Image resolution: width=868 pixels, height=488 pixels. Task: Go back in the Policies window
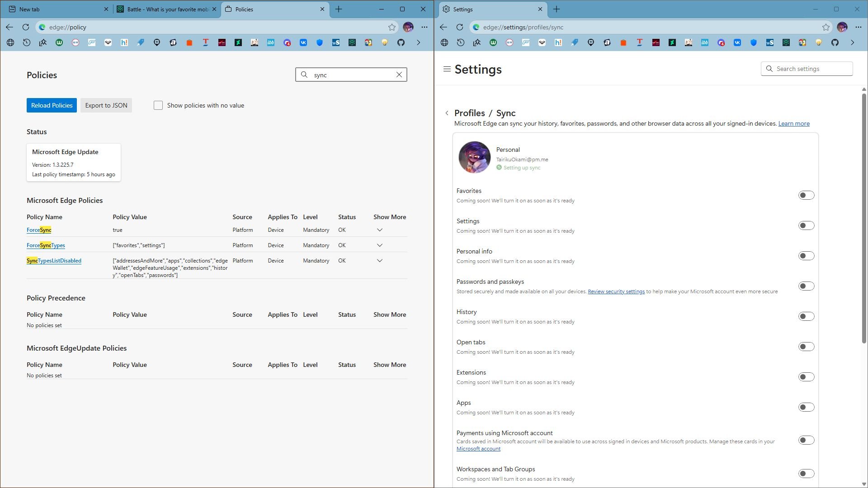click(9, 27)
